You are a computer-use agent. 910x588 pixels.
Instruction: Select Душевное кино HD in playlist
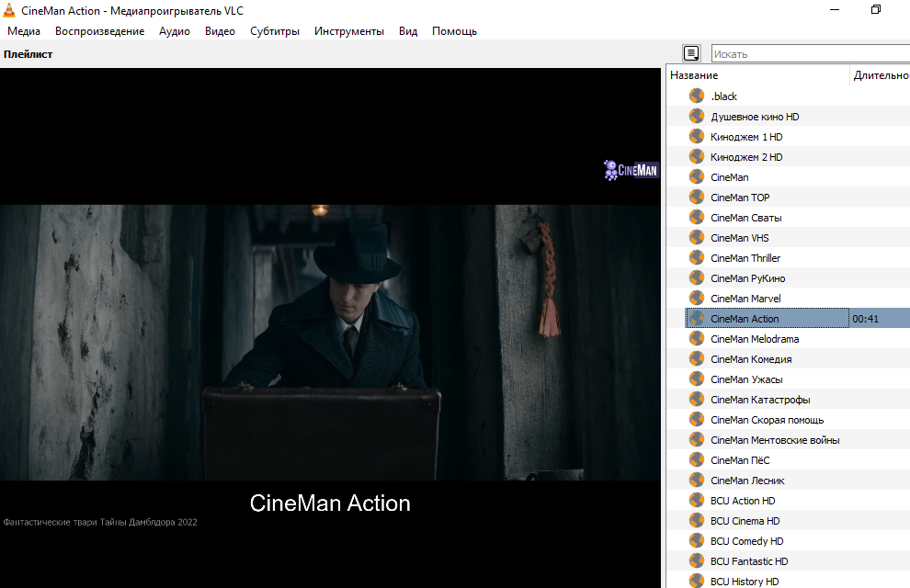tap(755, 117)
